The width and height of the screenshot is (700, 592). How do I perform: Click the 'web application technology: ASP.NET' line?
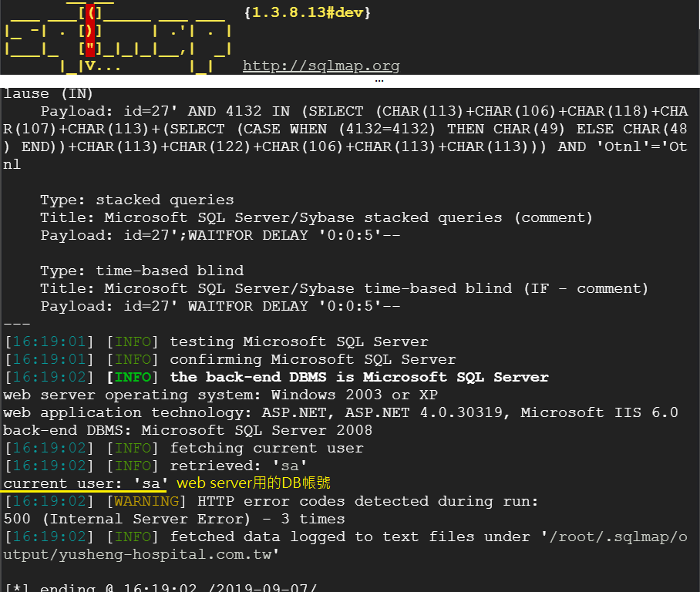tap(341, 412)
